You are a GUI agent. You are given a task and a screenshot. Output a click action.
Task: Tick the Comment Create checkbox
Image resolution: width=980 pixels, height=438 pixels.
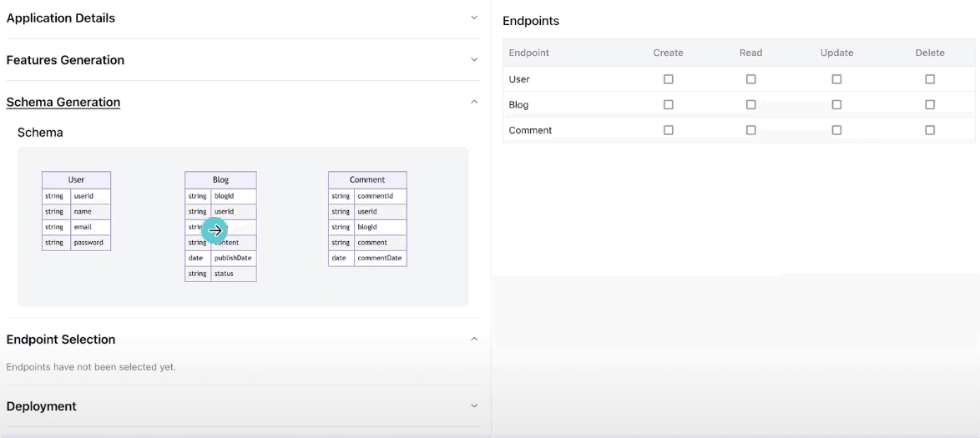click(668, 130)
